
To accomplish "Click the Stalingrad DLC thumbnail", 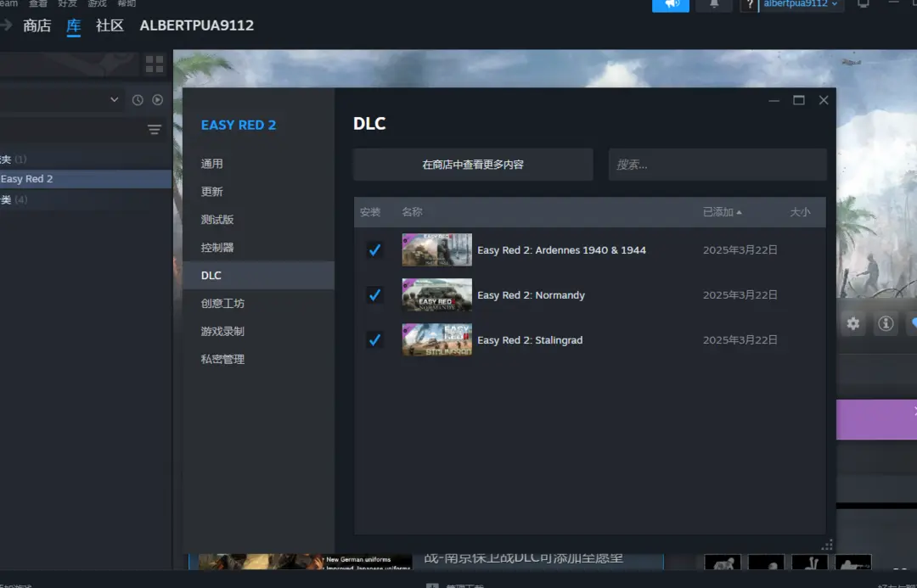I will (x=437, y=340).
